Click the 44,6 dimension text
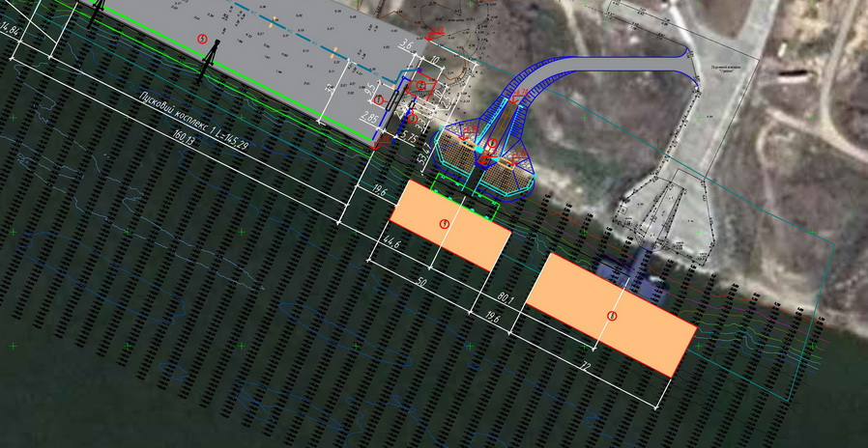This screenshot has width=868, height=448. point(391,241)
